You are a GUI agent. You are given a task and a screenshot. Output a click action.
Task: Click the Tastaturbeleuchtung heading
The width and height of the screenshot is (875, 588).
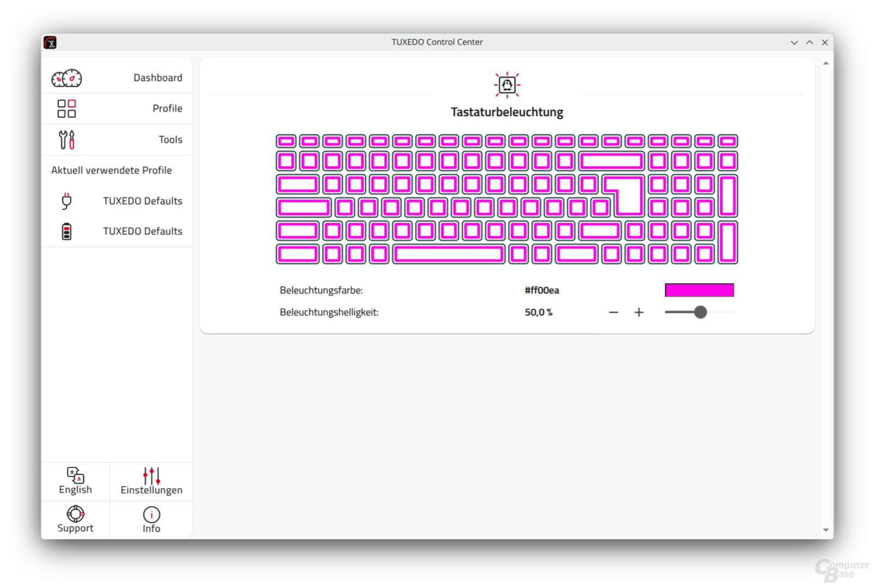click(507, 112)
